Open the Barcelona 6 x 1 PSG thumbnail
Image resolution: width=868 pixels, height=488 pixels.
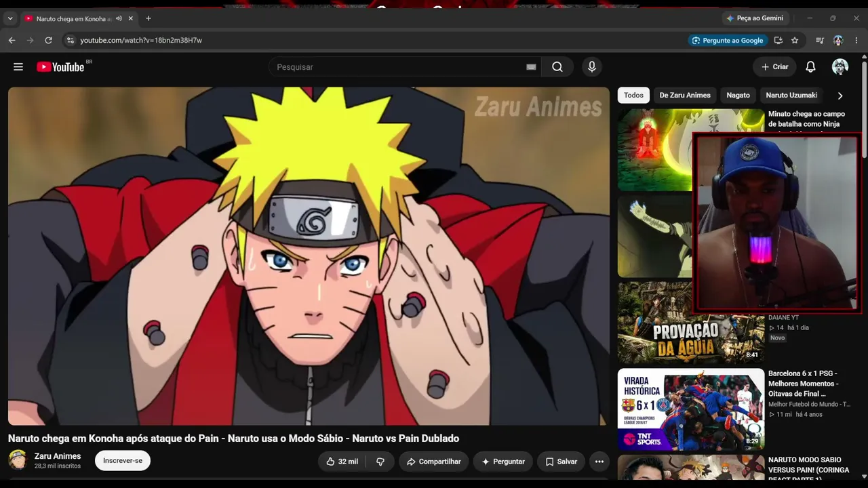pyautogui.click(x=691, y=409)
